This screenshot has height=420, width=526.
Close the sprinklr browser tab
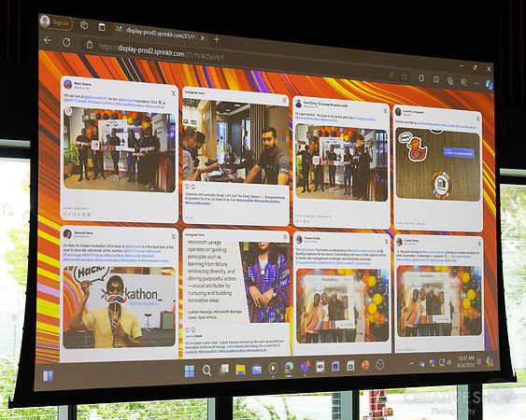(x=203, y=38)
